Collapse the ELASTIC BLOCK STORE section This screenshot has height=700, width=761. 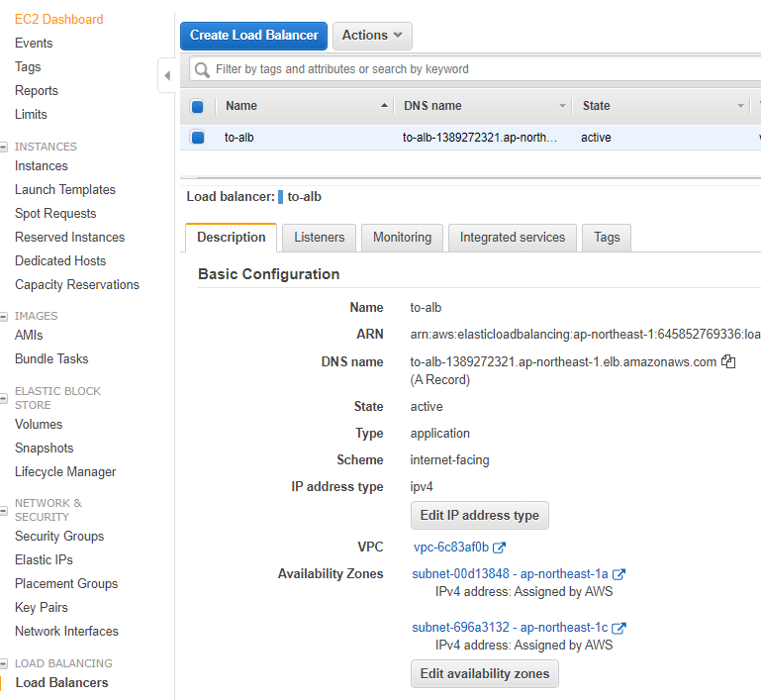coord(4,399)
